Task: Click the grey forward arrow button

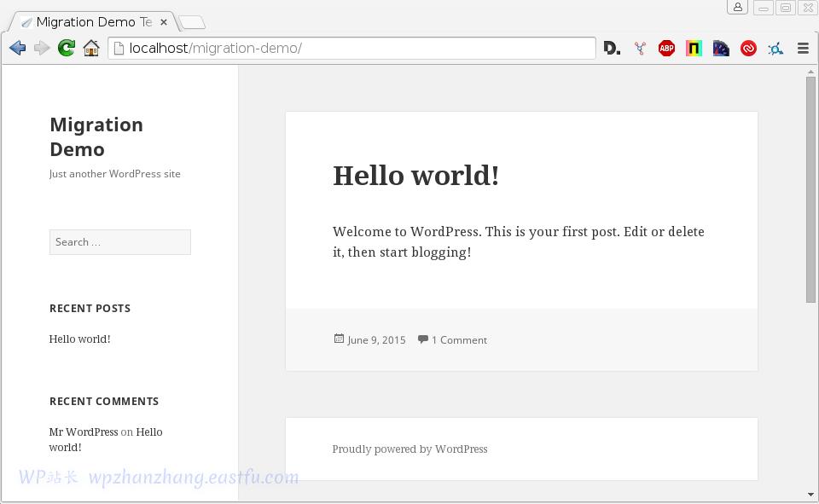Action: 42,48
